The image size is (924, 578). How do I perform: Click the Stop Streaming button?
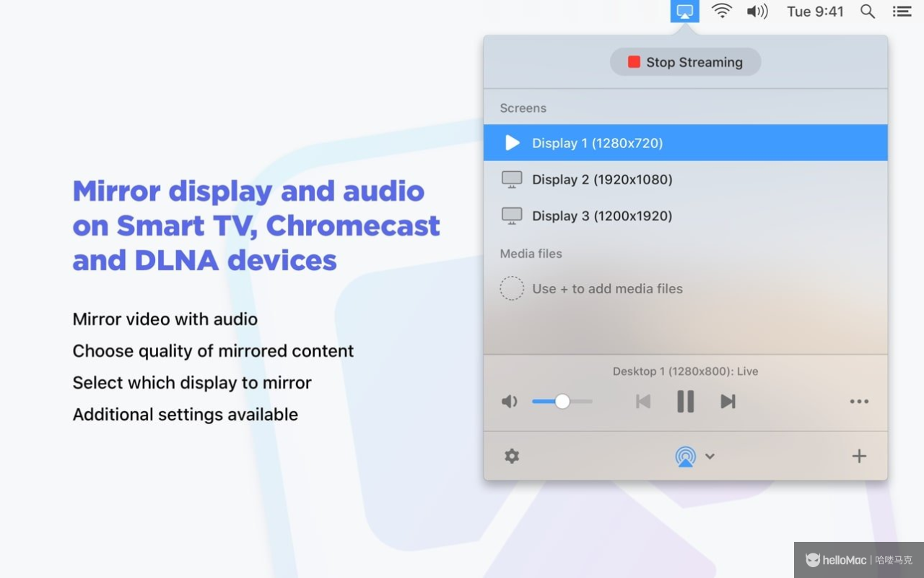pyautogui.click(x=685, y=62)
